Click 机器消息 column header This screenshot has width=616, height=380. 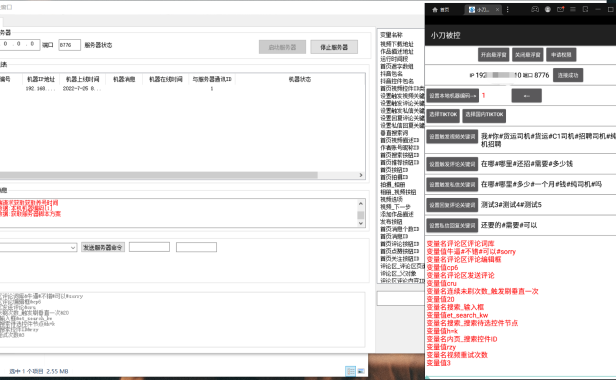(x=124, y=79)
